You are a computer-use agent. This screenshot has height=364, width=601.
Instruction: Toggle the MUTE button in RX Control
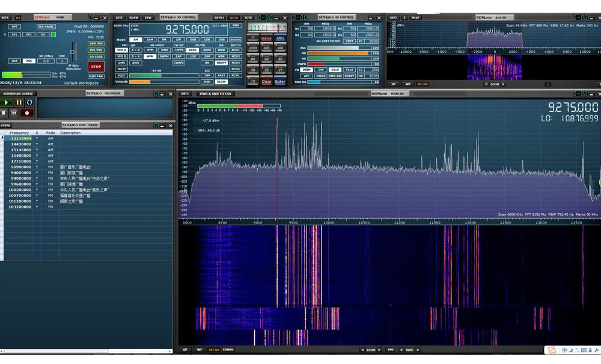[122, 68]
